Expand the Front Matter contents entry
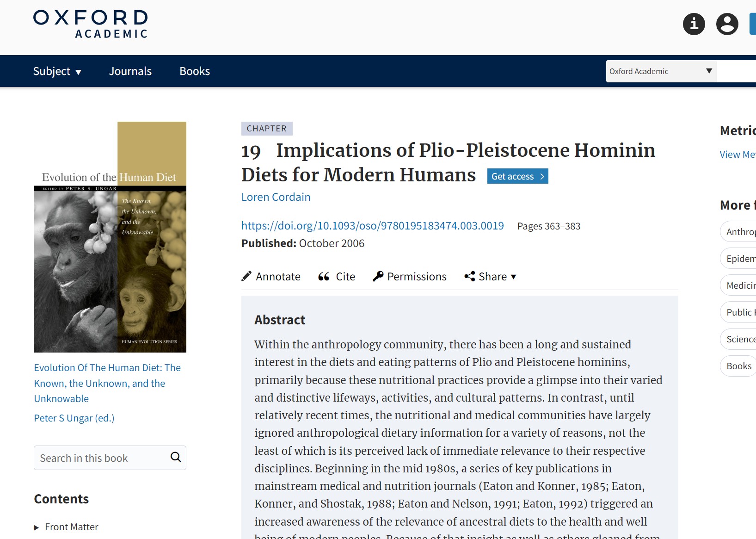The height and width of the screenshot is (539, 756). click(37, 527)
